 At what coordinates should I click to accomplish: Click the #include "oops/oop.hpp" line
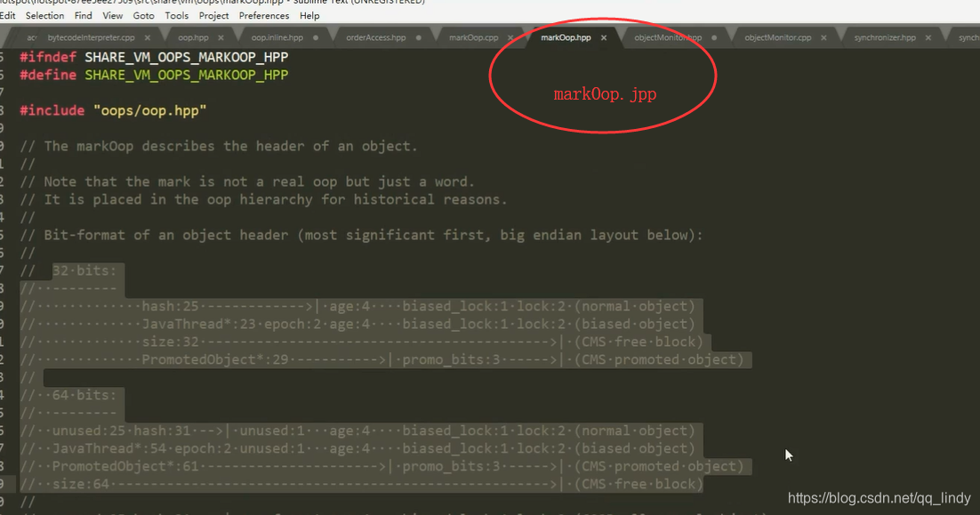pos(113,110)
